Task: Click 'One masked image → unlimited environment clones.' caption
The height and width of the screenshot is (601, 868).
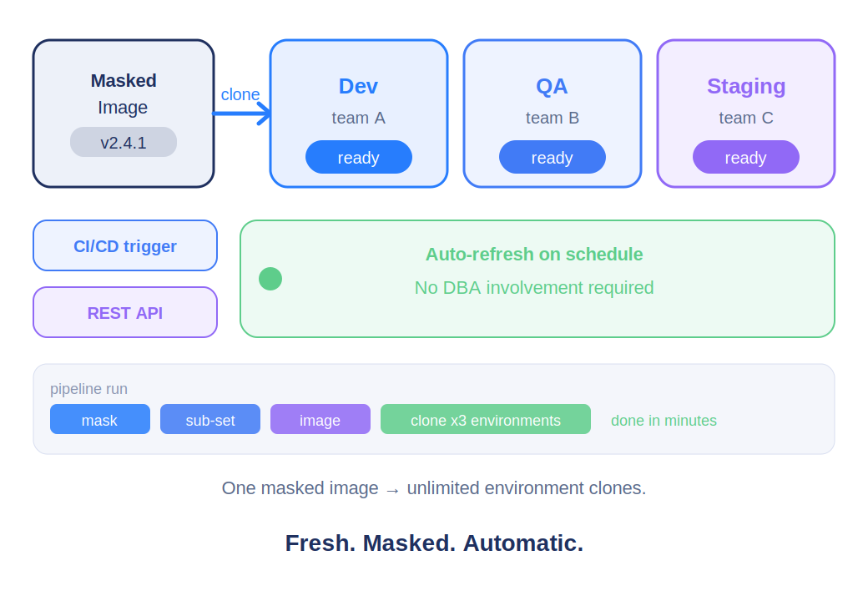Action: point(434,488)
